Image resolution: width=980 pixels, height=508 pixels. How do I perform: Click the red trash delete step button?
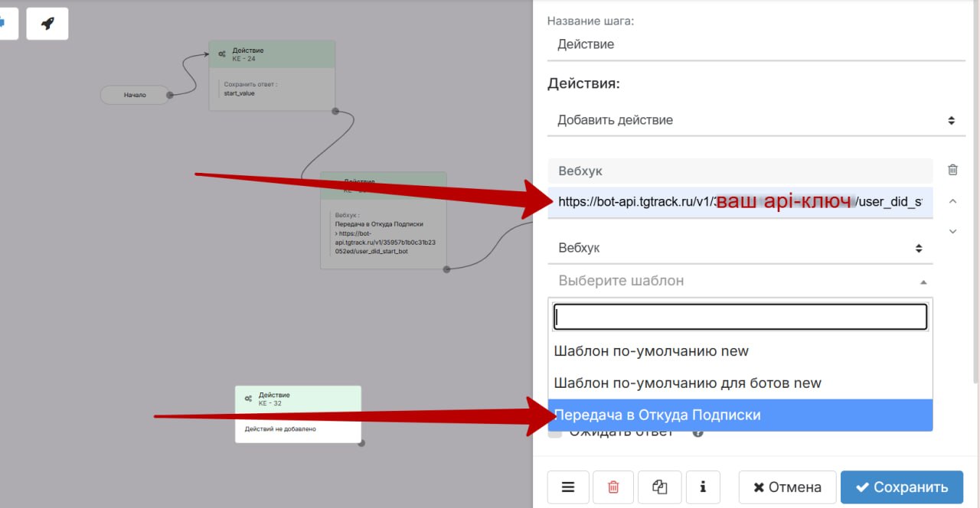click(x=613, y=487)
